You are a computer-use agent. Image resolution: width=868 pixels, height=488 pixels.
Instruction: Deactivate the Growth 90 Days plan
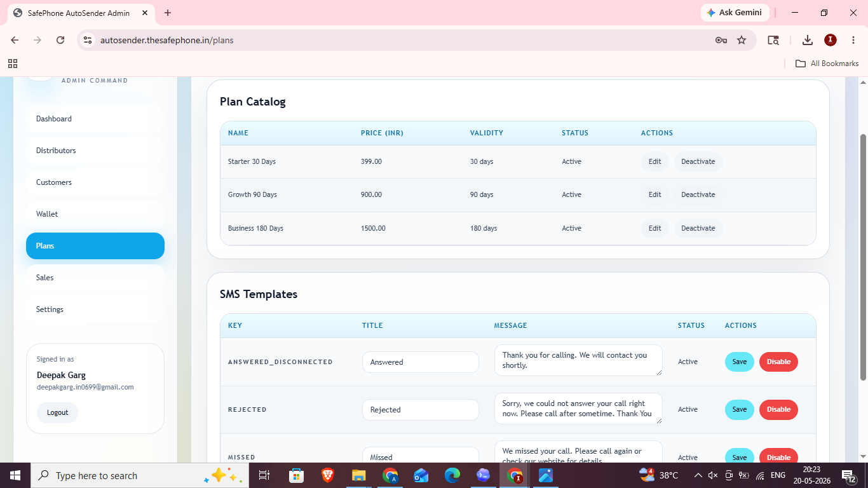[x=698, y=194]
